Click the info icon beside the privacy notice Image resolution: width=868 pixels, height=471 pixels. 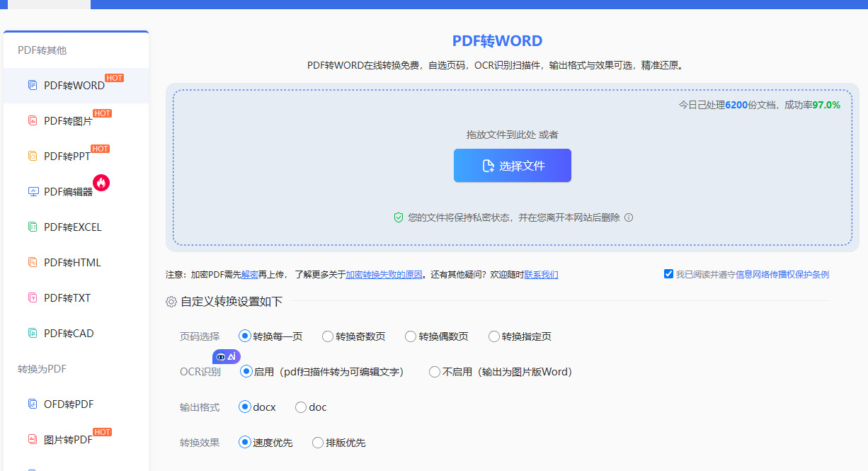(x=629, y=218)
